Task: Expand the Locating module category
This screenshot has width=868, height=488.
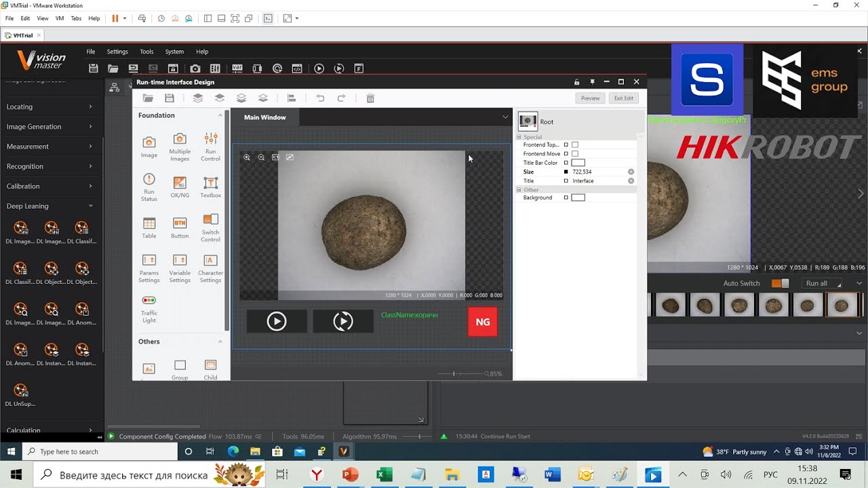Action: (49, 106)
